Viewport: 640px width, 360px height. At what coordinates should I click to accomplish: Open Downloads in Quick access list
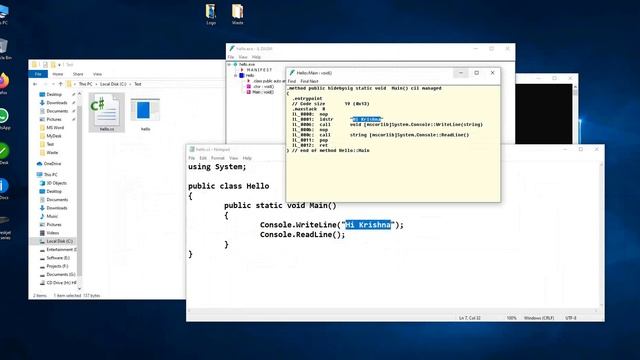pos(56,103)
